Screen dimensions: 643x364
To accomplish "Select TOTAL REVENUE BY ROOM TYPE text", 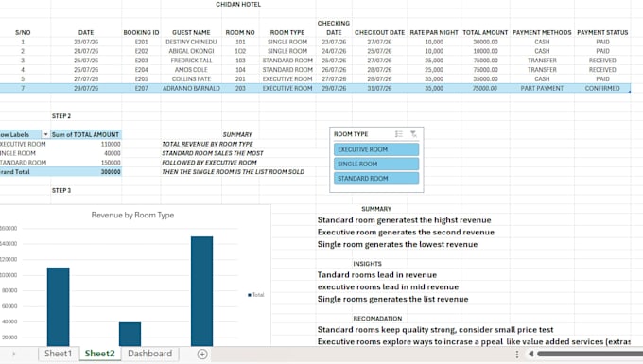I will click(x=207, y=144).
